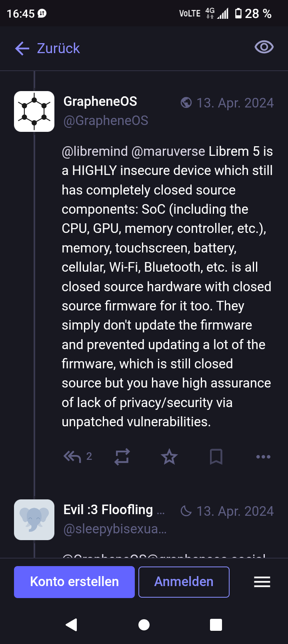
Task: Open the @libremind mention link
Action: 95,151
